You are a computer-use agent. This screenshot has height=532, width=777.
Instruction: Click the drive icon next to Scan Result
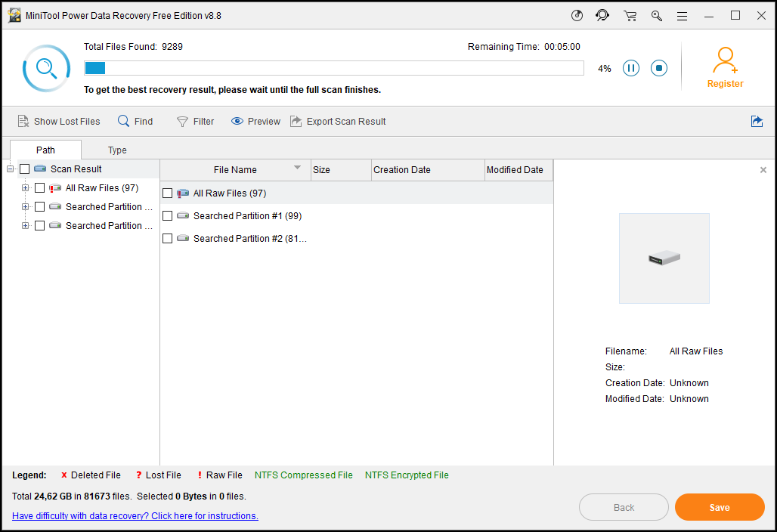coord(40,169)
